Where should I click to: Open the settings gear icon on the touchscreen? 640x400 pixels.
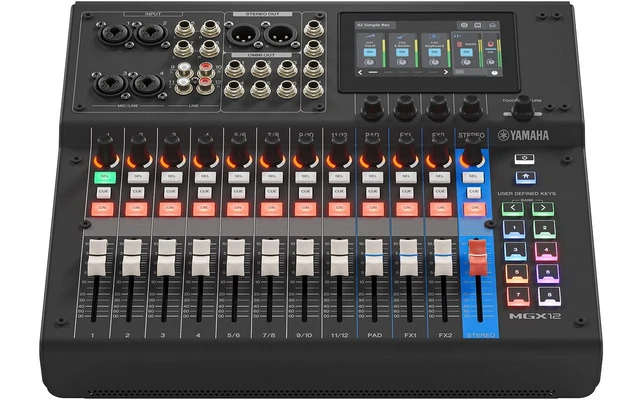464,25
